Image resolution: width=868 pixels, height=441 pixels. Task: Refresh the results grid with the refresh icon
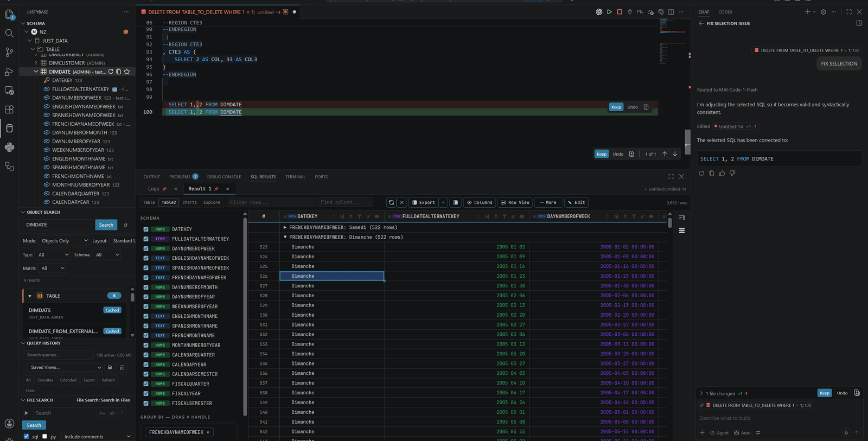pos(391,202)
